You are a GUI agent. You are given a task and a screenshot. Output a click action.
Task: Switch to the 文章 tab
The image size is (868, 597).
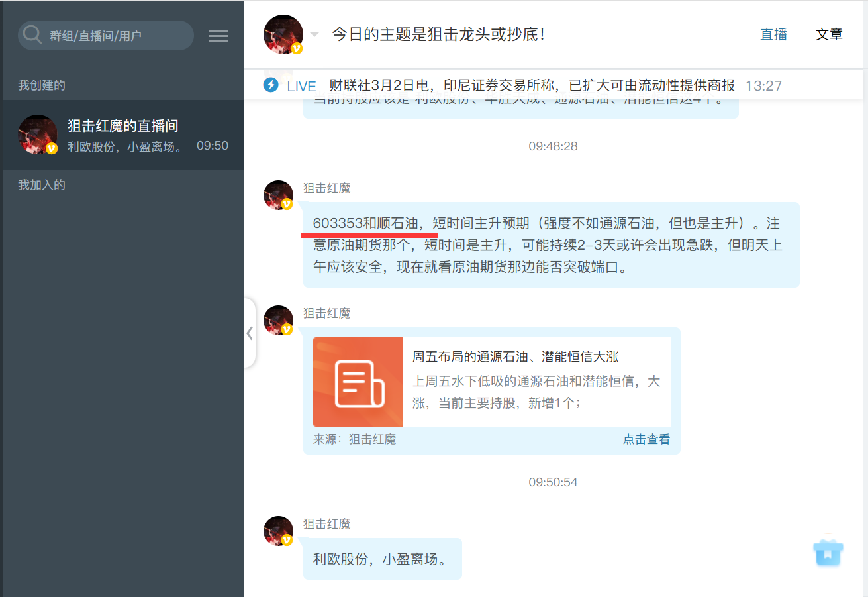(x=829, y=35)
